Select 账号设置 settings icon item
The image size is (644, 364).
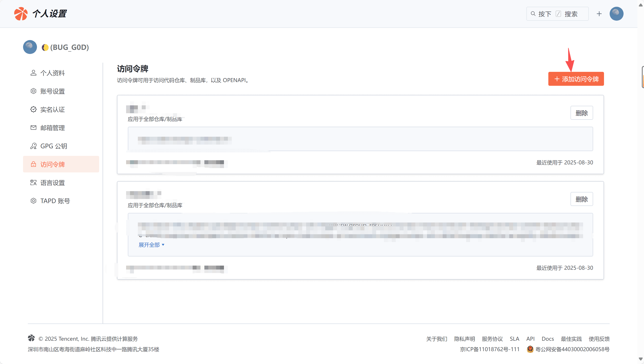(52, 91)
